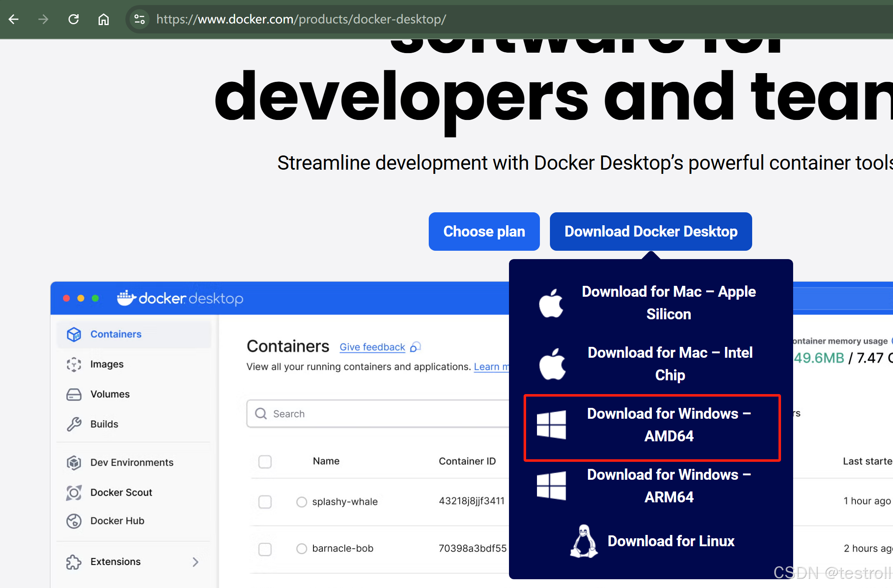
Task: Click the Docker Scout sidebar icon
Action: tap(74, 493)
